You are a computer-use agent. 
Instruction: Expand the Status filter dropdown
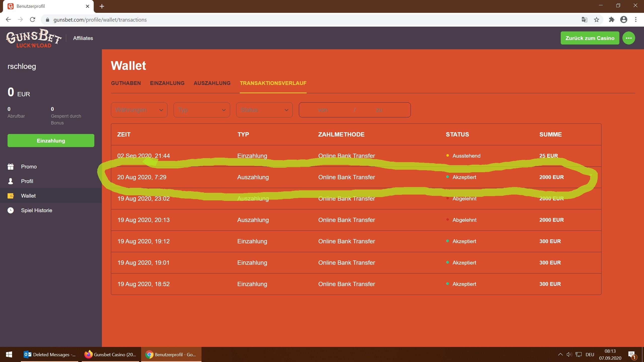click(x=264, y=110)
